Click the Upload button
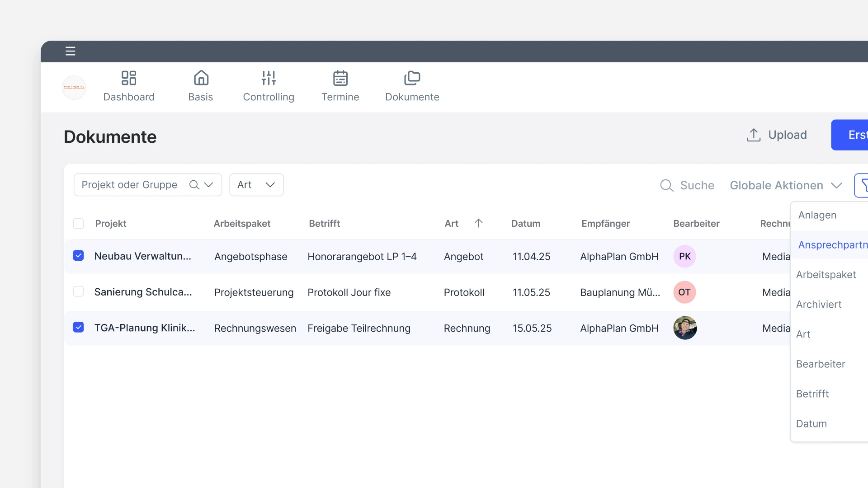The height and width of the screenshot is (488, 868). [777, 135]
